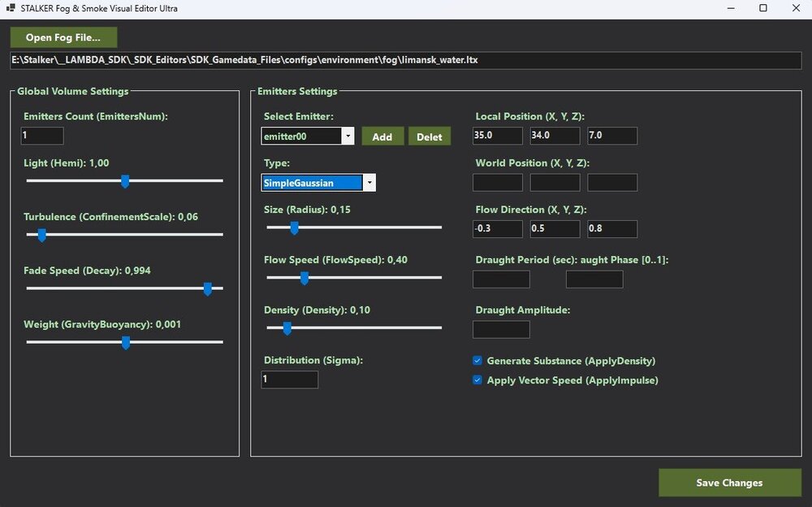Screen dimensions: 812x507
Task: Click Flow Direction Z field 0.8
Action: click(612, 228)
